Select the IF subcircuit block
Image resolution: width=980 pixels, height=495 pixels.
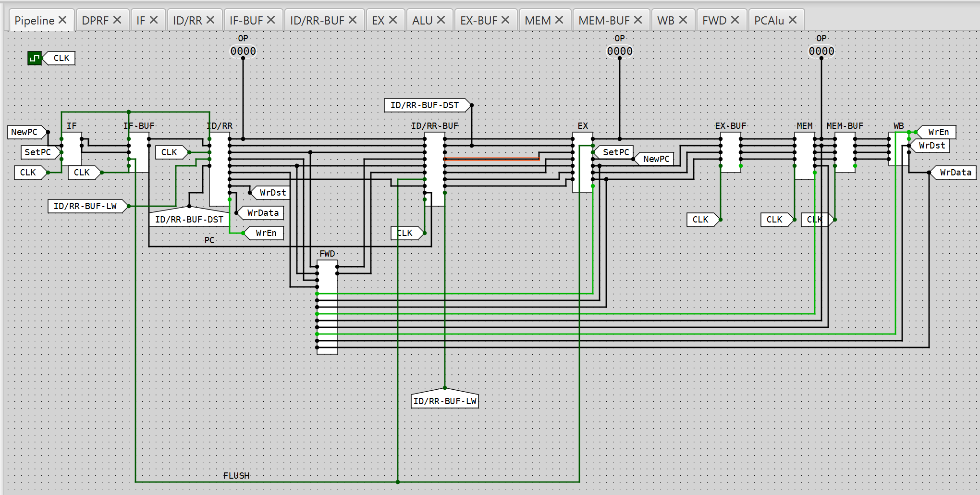click(x=72, y=148)
